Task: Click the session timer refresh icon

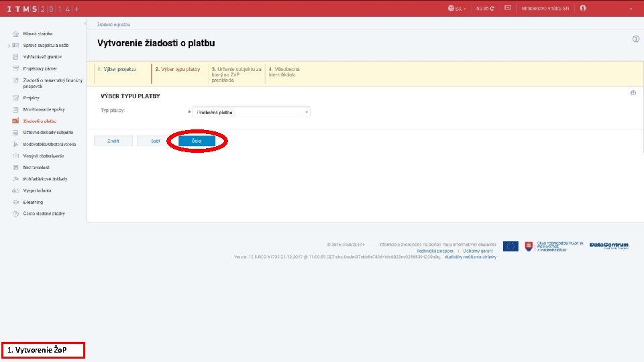Action: pos(492,8)
